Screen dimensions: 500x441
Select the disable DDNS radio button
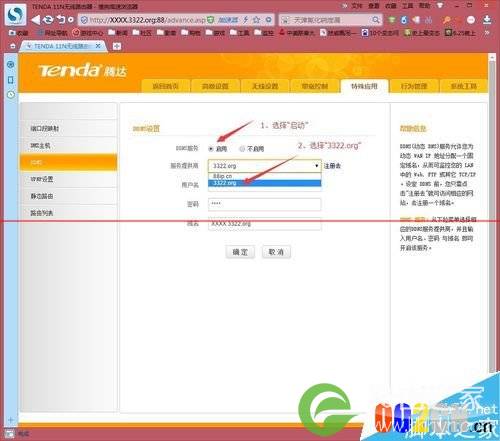point(242,149)
